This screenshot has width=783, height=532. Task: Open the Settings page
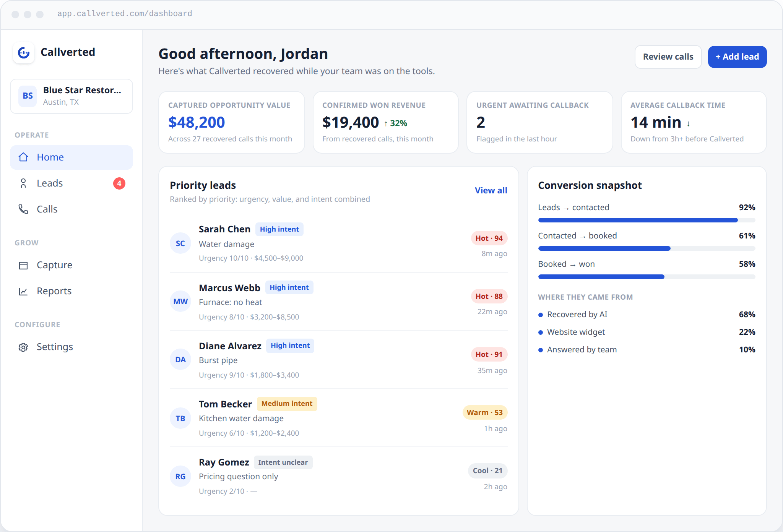[x=71, y=347]
